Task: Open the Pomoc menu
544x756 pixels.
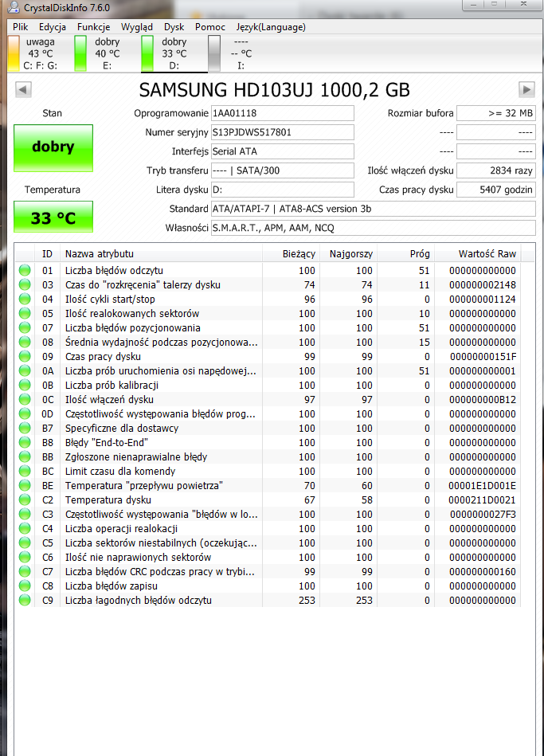Action: click(x=209, y=27)
